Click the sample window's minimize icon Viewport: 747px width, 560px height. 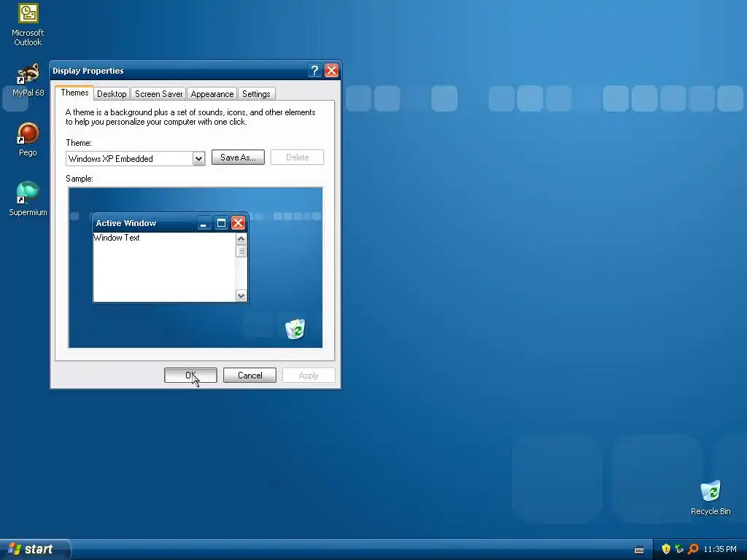204,223
